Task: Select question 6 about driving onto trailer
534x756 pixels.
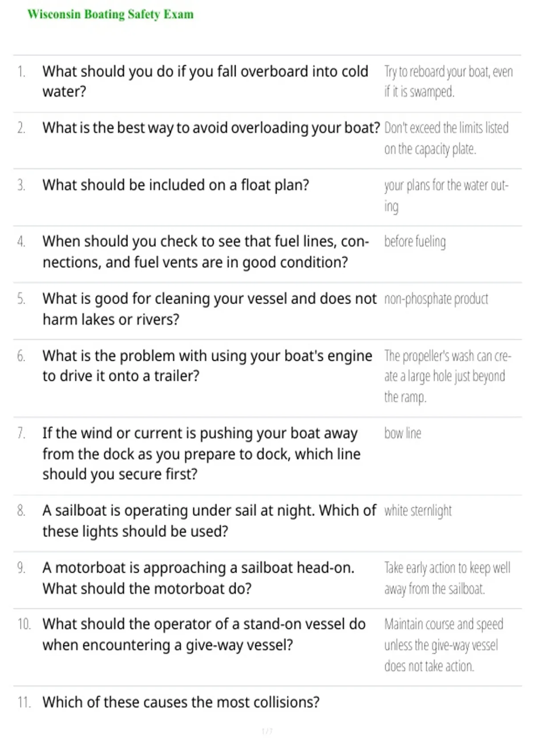Action: [207, 366]
